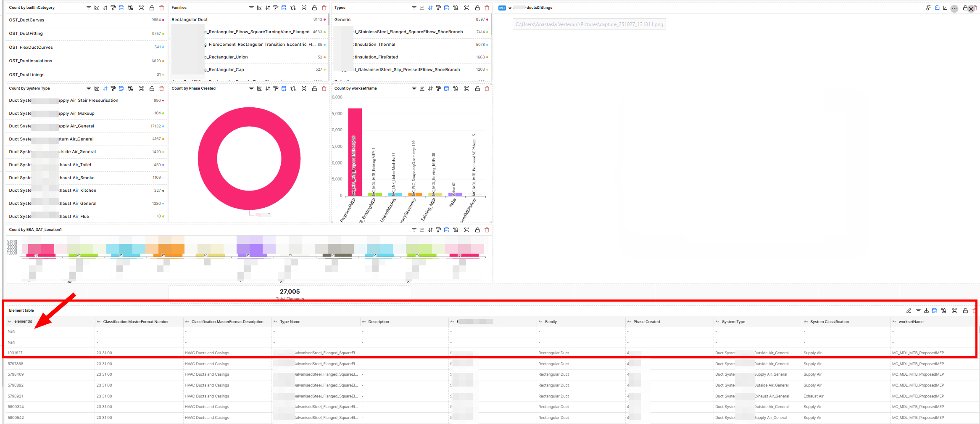Download data from the Element table
Viewport: 980px width, 424px height.
click(926, 310)
